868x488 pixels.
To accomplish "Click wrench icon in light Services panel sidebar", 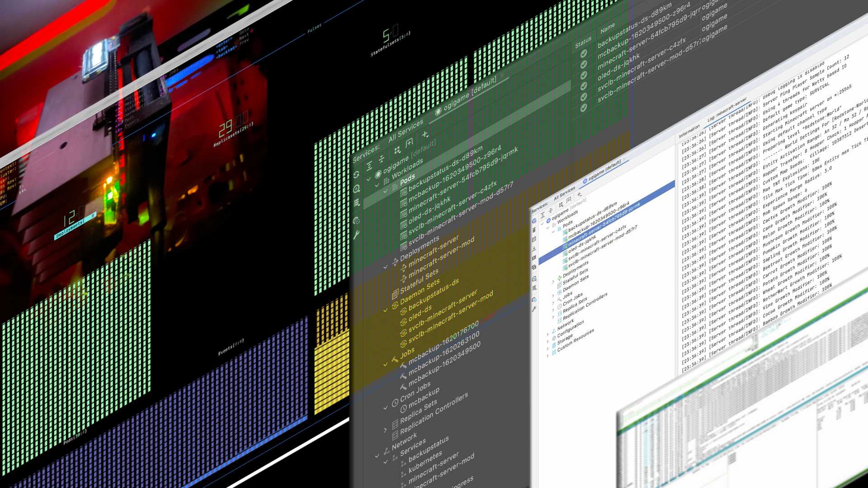I will point(534,309).
